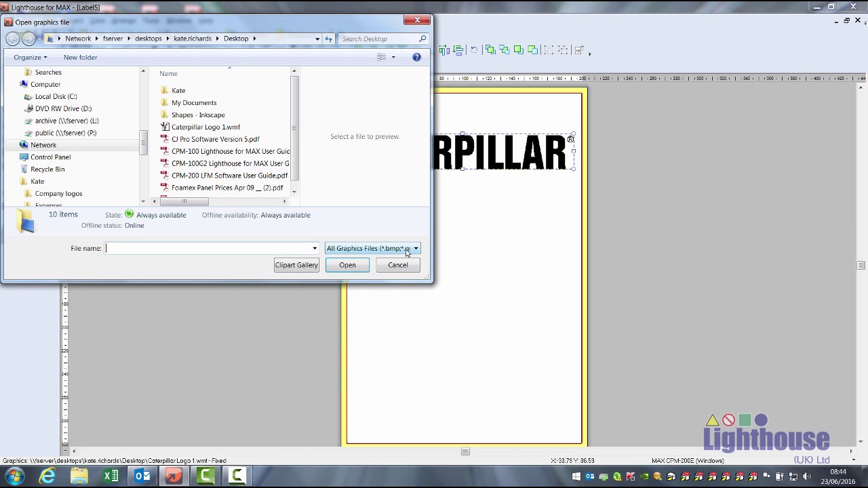Refresh the Desktop folder listing
The image size is (868, 488).
pyautogui.click(x=328, y=39)
